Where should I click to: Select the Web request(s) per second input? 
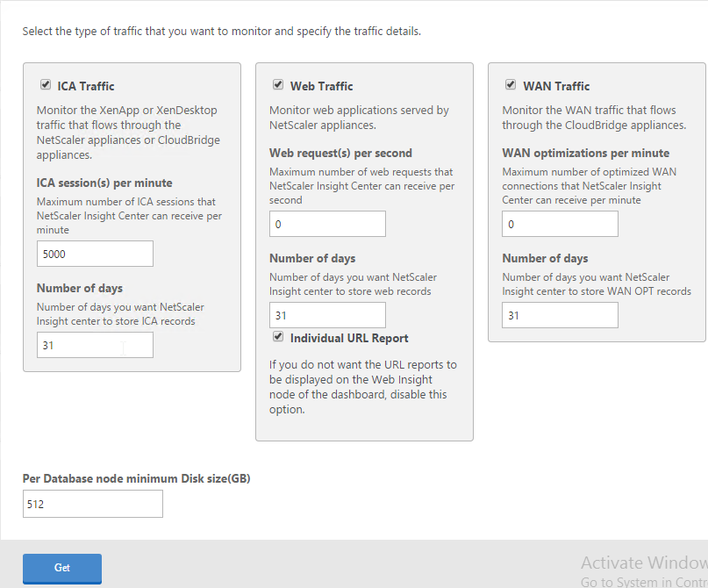tap(327, 224)
